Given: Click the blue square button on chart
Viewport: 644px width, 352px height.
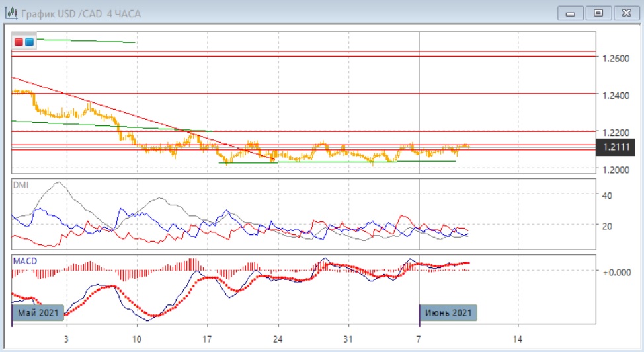Looking at the screenshot, I should (29, 42).
